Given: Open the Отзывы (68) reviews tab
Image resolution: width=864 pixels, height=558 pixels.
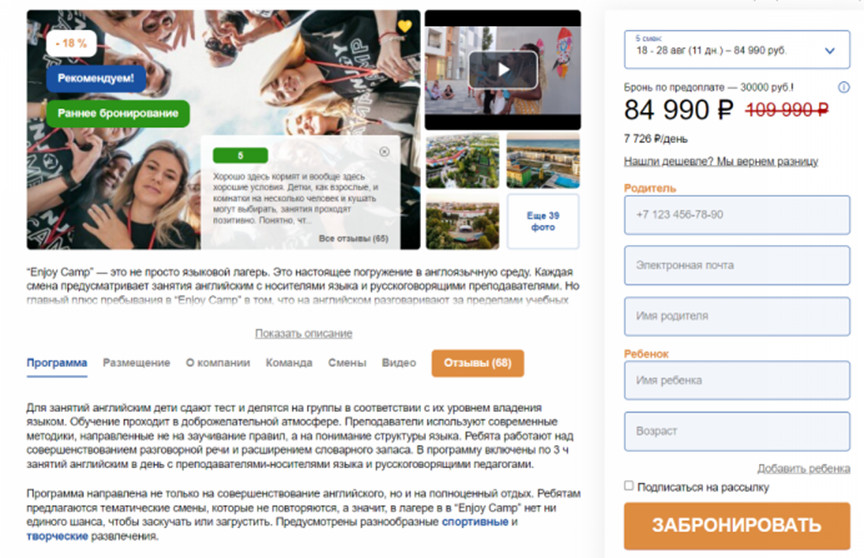Looking at the screenshot, I should coord(477,363).
